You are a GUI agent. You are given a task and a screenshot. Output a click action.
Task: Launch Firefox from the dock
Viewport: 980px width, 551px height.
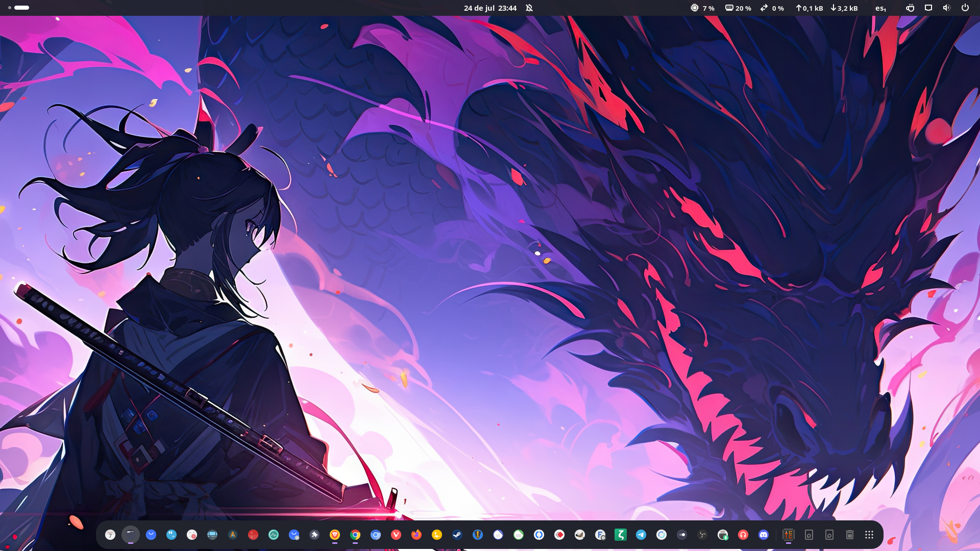click(416, 535)
